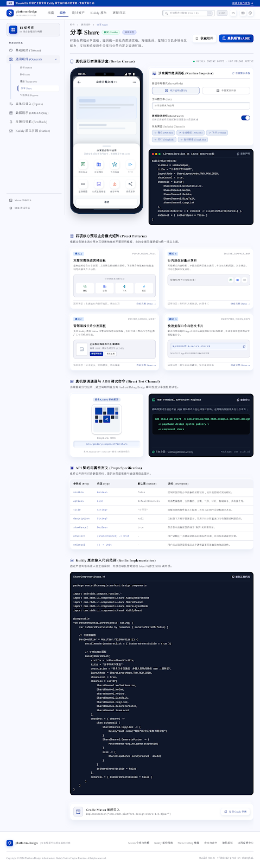This screenshot has width=260, height=868.
Task: Focus the header search field
Action: click(188, 12)
